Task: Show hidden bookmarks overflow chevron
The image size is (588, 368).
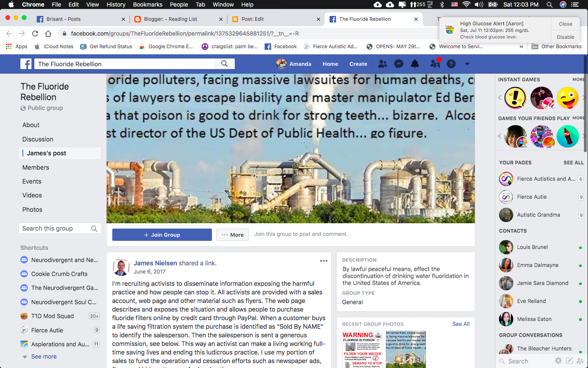Action: tap(521, 47)
